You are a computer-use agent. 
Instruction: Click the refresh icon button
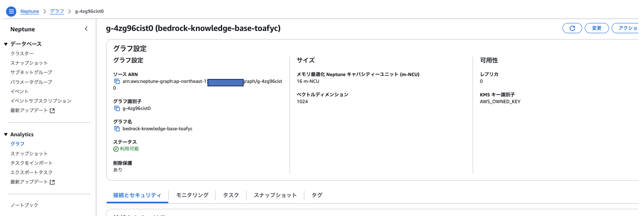pyautogui.click(x=572, y=28)
